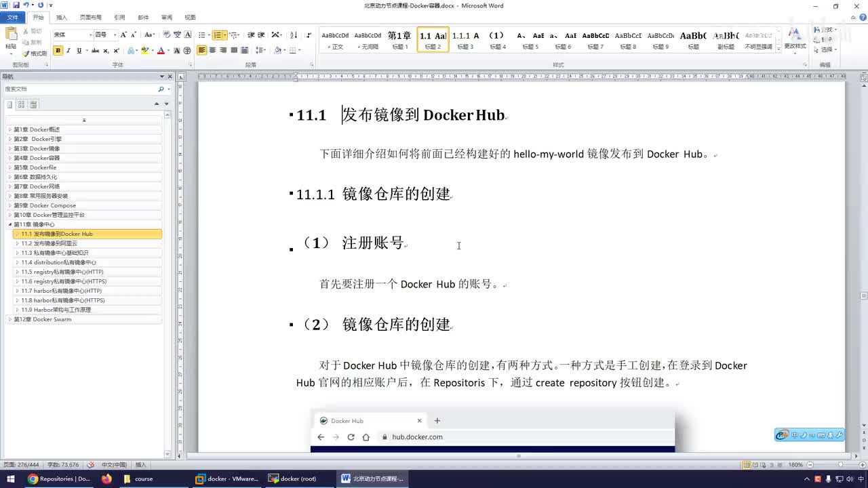Expand chapter 1 Docker in the navigation tree
Image resolution: width=868 pixels, height=488 pixels.
[x=10, y=129]
